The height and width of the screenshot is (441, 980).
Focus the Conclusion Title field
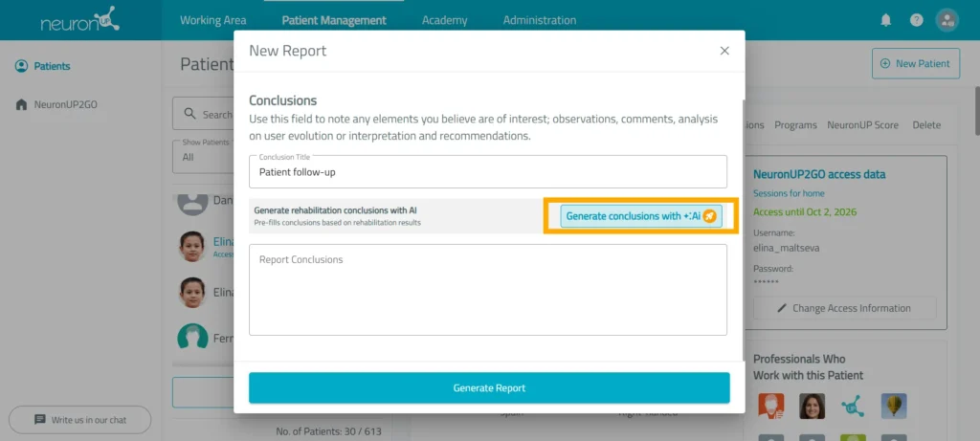click(488, 172)
